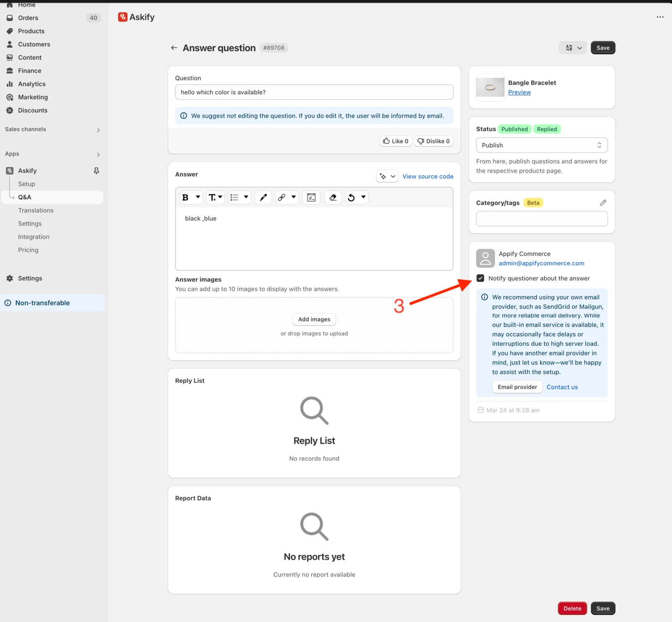Open the undo options dropdown arrow
This screenshot has height=622, width=672.
[363, 197]
